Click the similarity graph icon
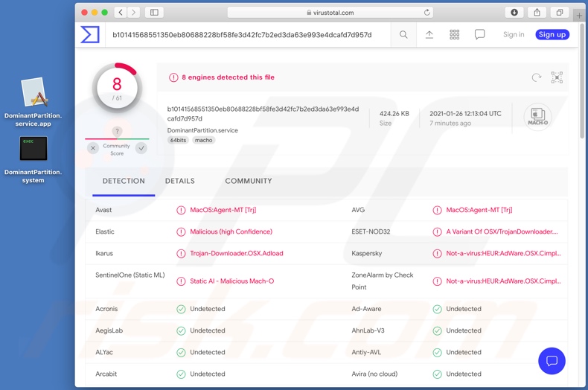Image resolution: width=588 pixels, height=390 pixels. (557, 77)
